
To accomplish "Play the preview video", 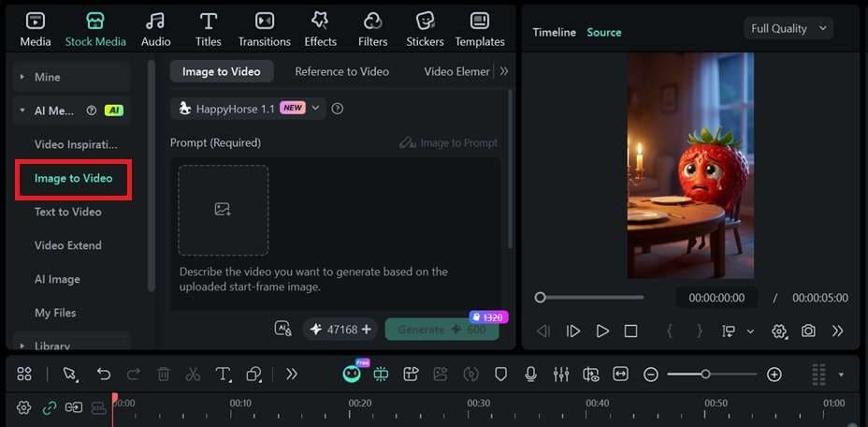I will coord(602,331).
